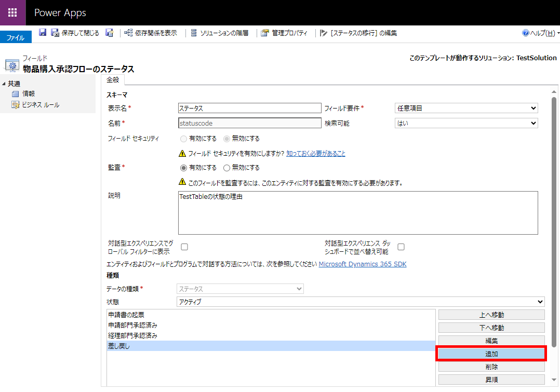
Task: Click the Save and Close icon (保存して閉じる)
Action: click(x=55, y=33)
